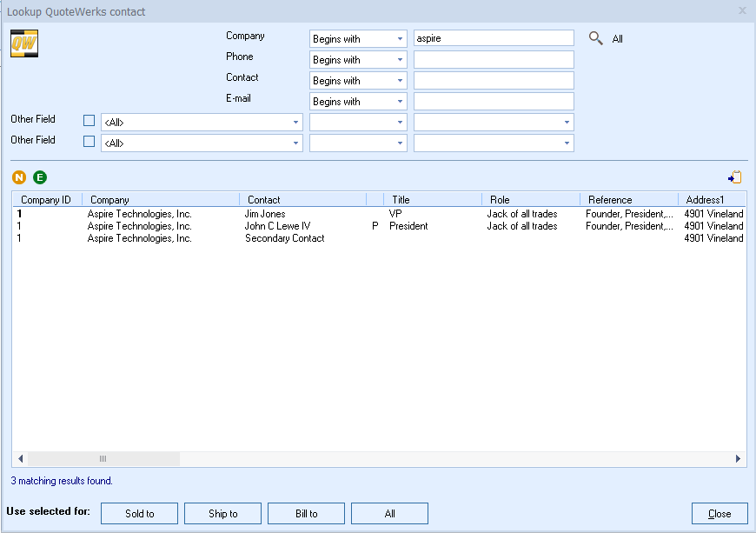Image resolution: width=756 pixels, height=533 pixels.
Task: Click the horizontal scrollbar thumb
Action: (103, 458)
